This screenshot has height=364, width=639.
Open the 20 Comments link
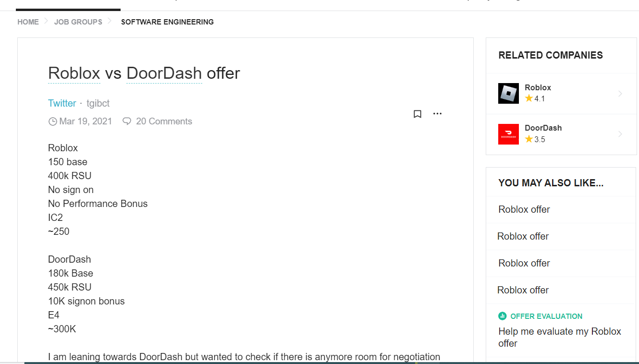[164, 121]
